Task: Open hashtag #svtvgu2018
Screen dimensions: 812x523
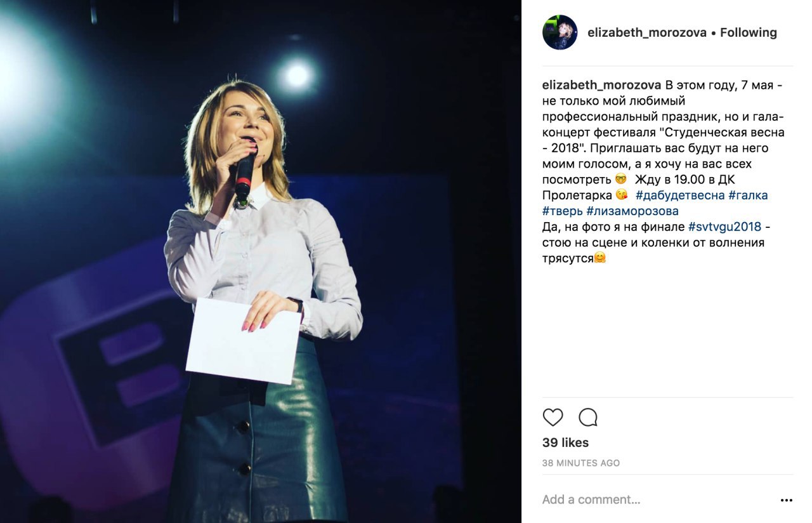Action: 724,227
